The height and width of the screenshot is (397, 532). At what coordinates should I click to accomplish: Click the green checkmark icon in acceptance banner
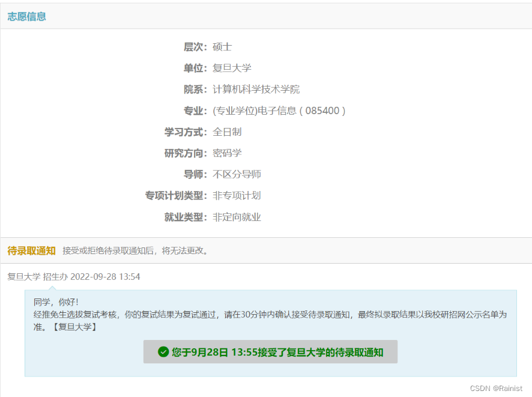163,352
